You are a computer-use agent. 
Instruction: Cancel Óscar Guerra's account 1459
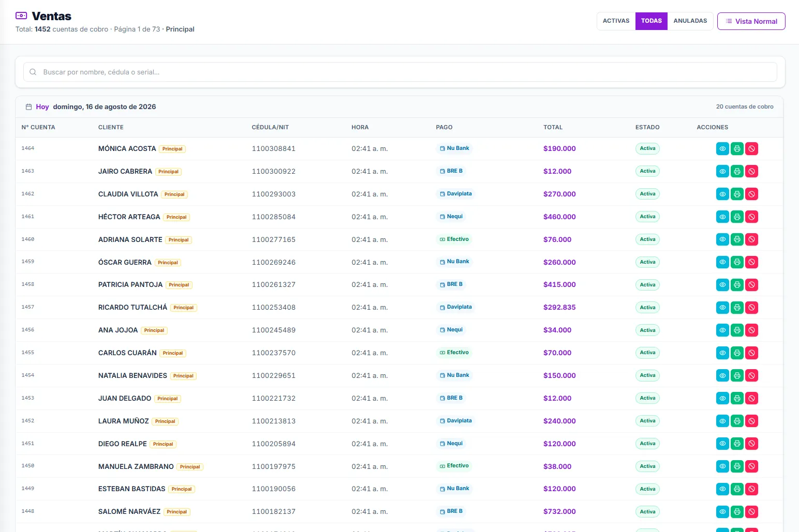pyautogui.click(x=751, y=262)
